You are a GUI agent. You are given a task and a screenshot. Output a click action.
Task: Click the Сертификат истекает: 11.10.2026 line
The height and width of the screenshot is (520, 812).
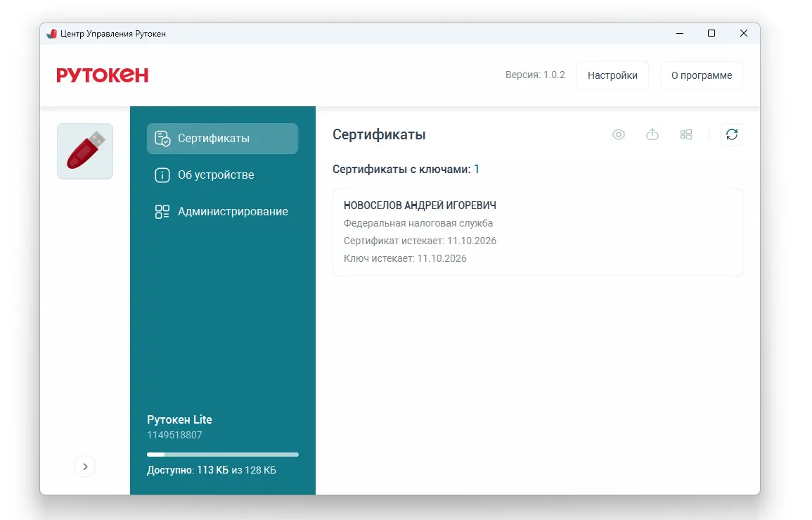tap(420, 241)
